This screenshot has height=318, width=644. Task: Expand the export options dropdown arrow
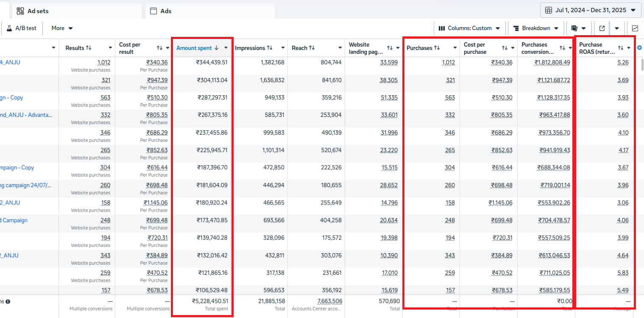click(x=616, y=28)
